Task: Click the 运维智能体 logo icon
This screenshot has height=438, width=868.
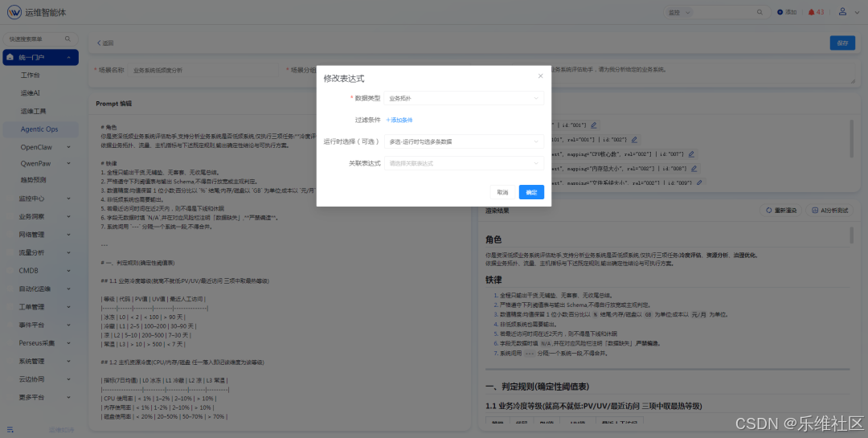Action: 14,11
